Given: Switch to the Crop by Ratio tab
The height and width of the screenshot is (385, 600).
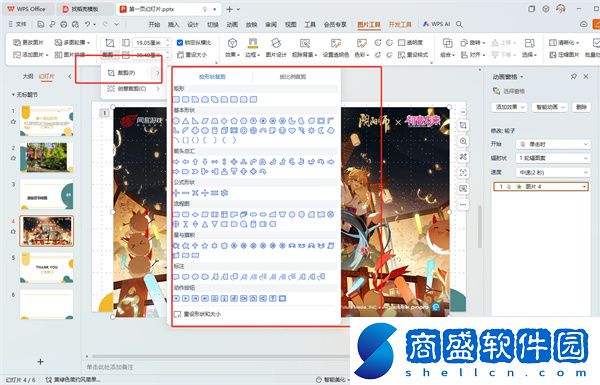Looking at the screenshot, I should click(x=293, y=77).
